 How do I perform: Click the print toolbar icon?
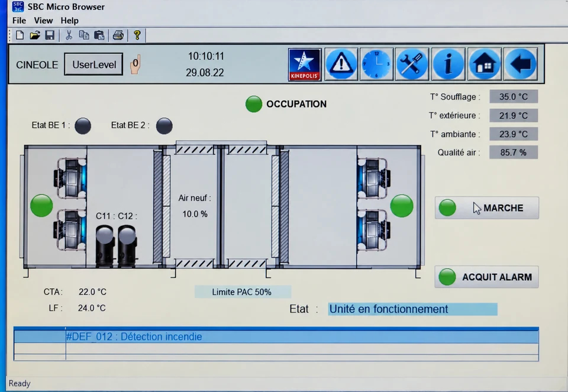point(118,35)
